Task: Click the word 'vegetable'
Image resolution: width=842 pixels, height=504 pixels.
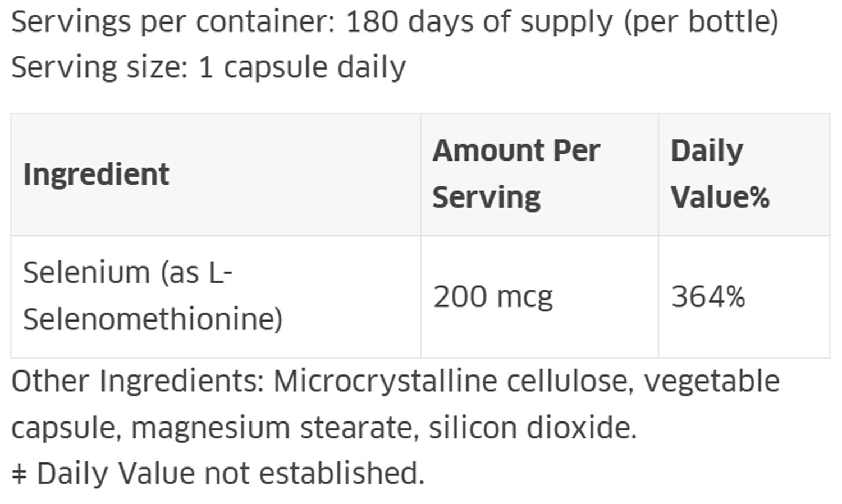Action: click(x=711, y=382)
